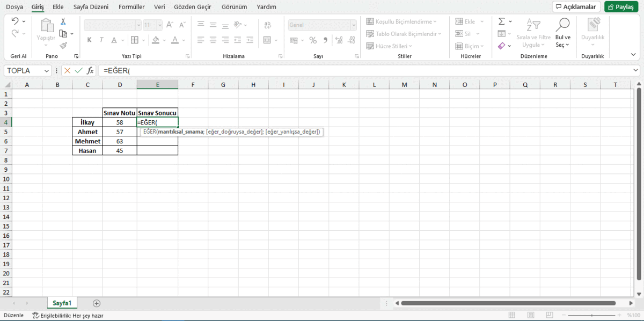Screen dimensions: 644x321
Task: Apply bold formatting with K icon
Action: coord(90,40)
